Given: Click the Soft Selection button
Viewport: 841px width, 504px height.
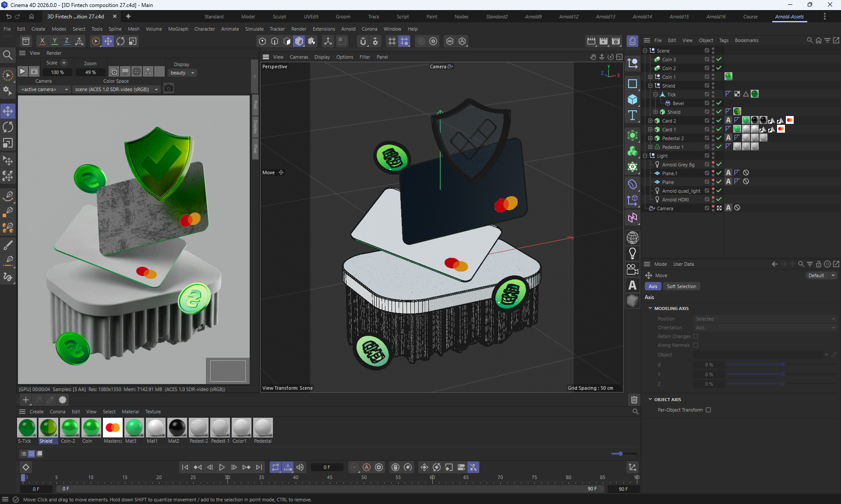Looking at the screenshot, I should click(681, 286).
